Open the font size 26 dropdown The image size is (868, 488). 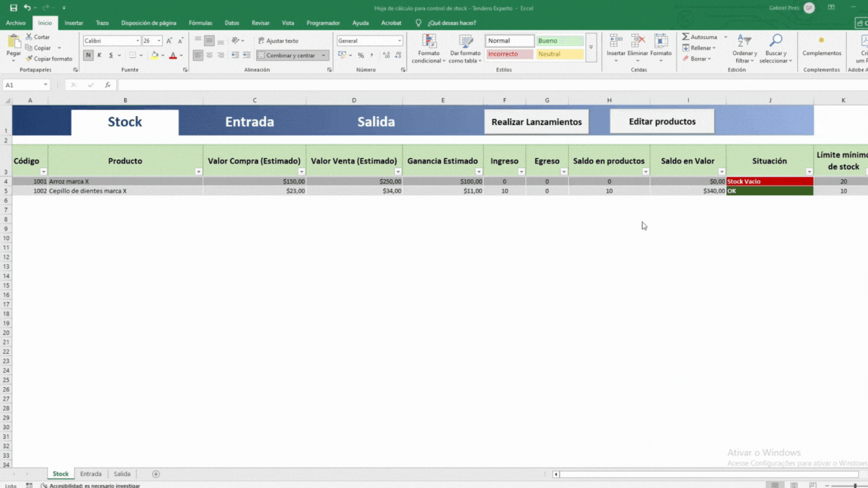[x=159, y=41]
